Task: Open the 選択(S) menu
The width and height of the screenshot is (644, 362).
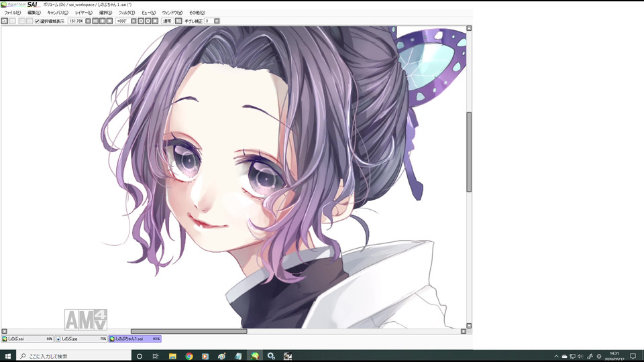Action: [x=105, y=13]
